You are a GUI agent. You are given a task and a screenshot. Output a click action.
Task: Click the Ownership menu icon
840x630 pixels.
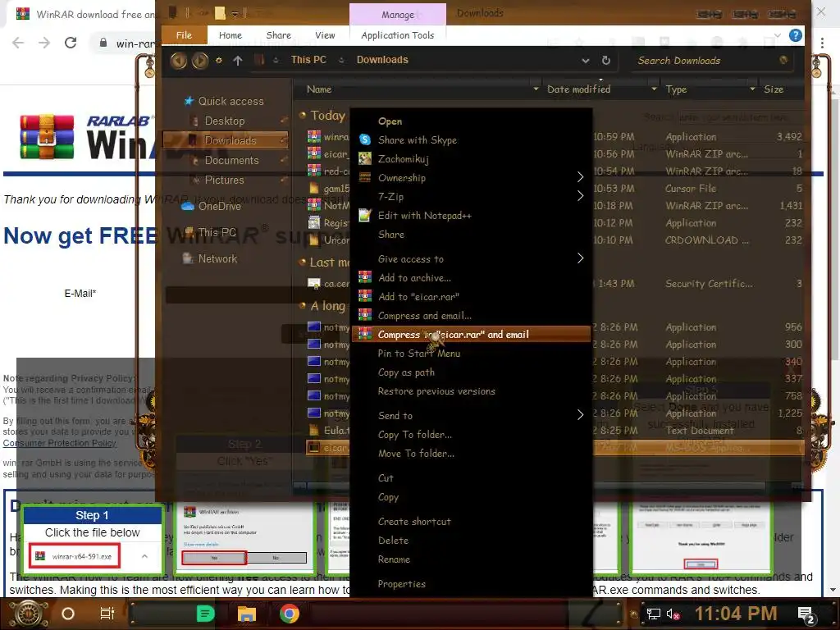365,177
